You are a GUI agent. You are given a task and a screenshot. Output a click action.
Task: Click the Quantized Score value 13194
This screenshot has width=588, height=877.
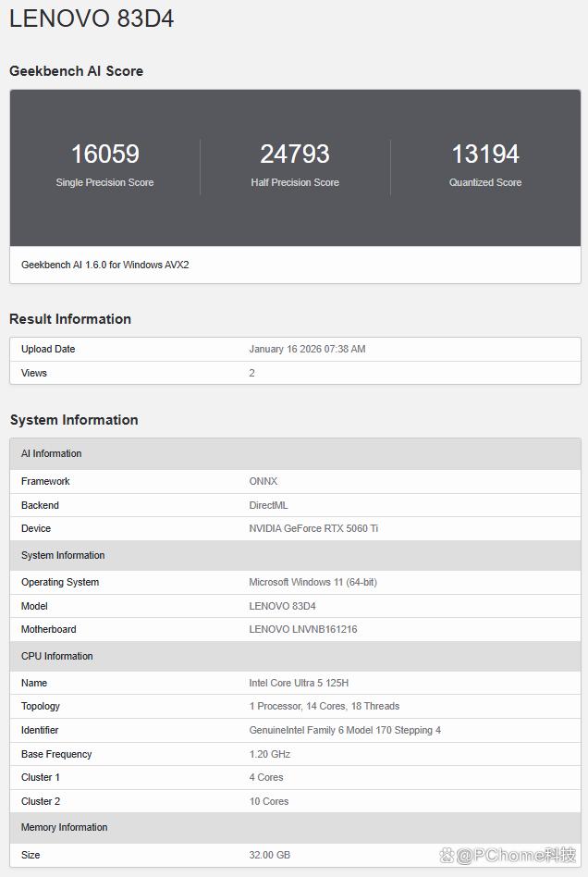tap(484, 154)
